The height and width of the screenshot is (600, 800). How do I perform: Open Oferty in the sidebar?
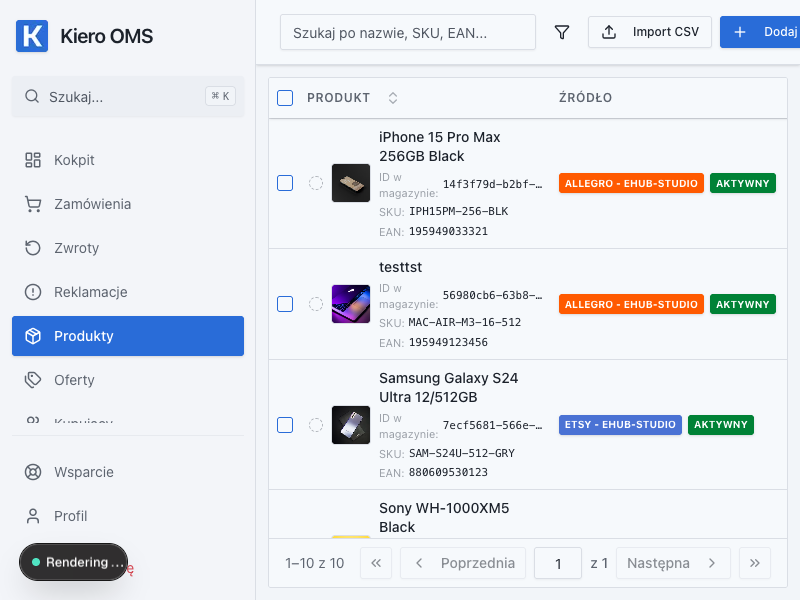(128, 380)
